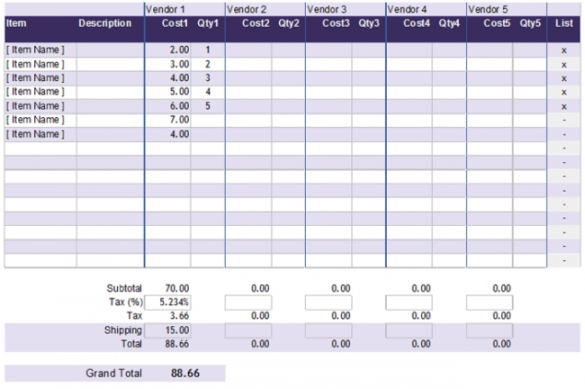Select the Qty3 column header
The image size is (585, 389).
(369, 23)
